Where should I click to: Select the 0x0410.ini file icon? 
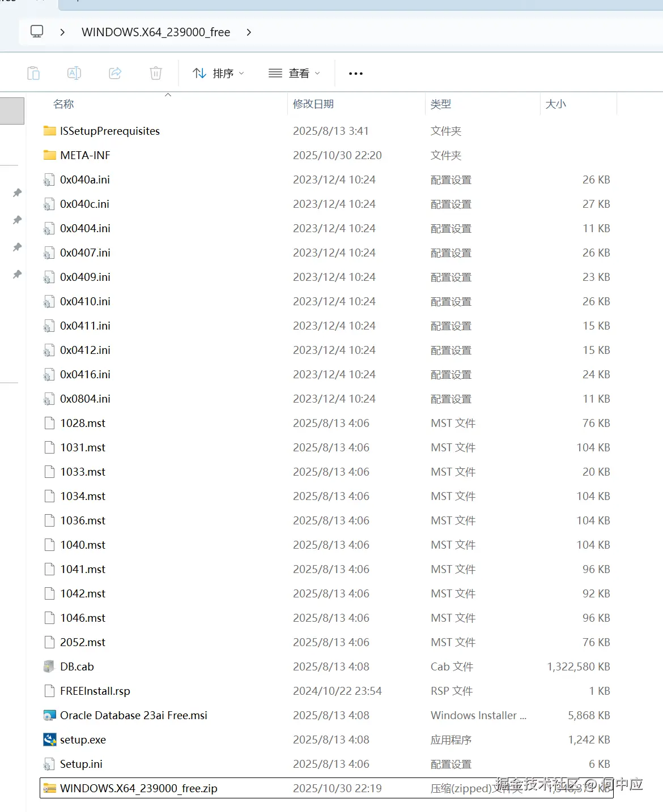[50, 302]
